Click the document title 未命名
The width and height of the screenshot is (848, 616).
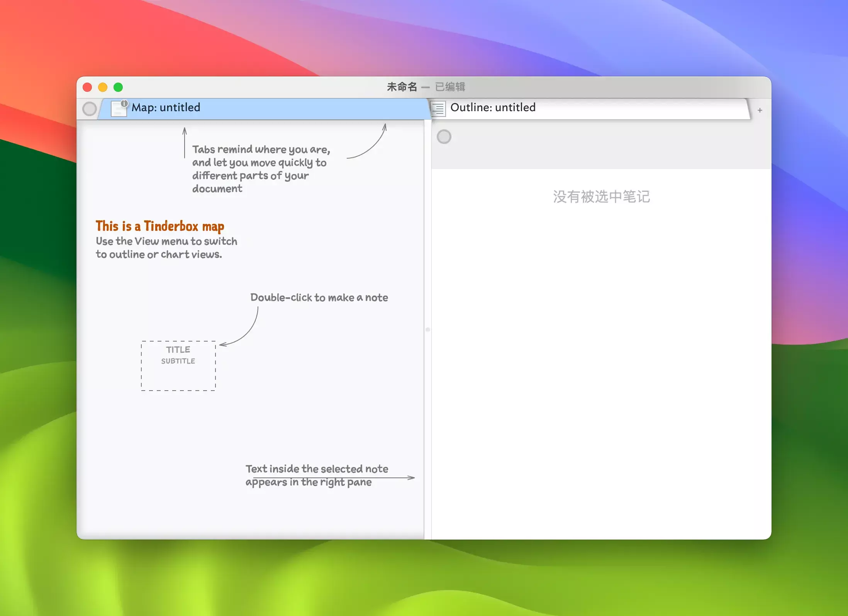pos(402,87)
